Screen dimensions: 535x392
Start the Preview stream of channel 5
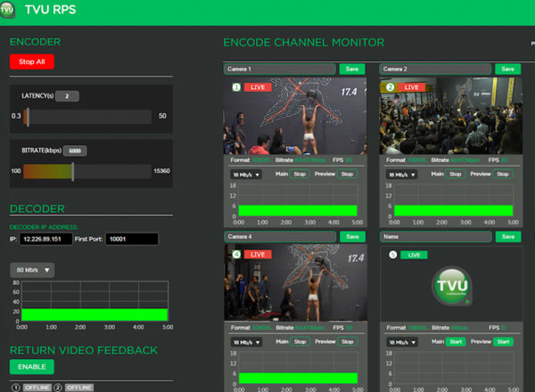pos(503,341)
